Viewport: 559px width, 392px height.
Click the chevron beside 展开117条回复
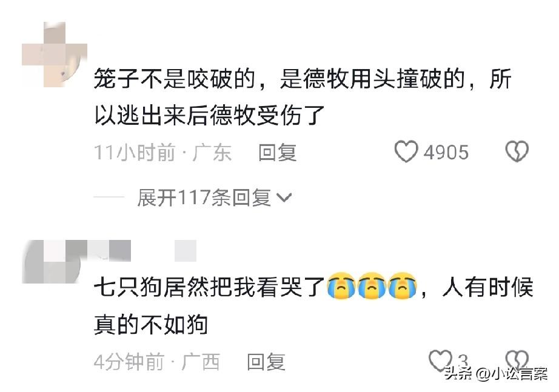click(x=284, y=198)
